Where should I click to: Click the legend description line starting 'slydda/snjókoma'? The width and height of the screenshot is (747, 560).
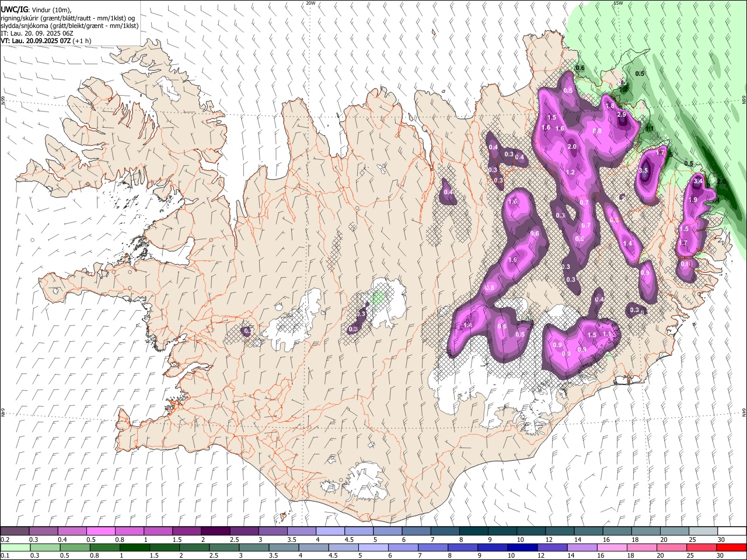(x=69, y=26)
